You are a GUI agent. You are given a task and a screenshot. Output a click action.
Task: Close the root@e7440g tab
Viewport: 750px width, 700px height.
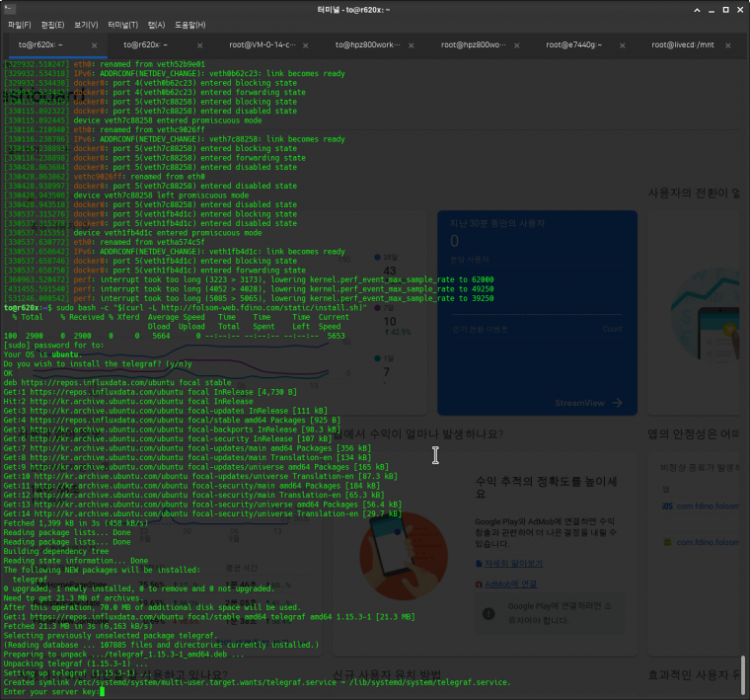point(623,45)
